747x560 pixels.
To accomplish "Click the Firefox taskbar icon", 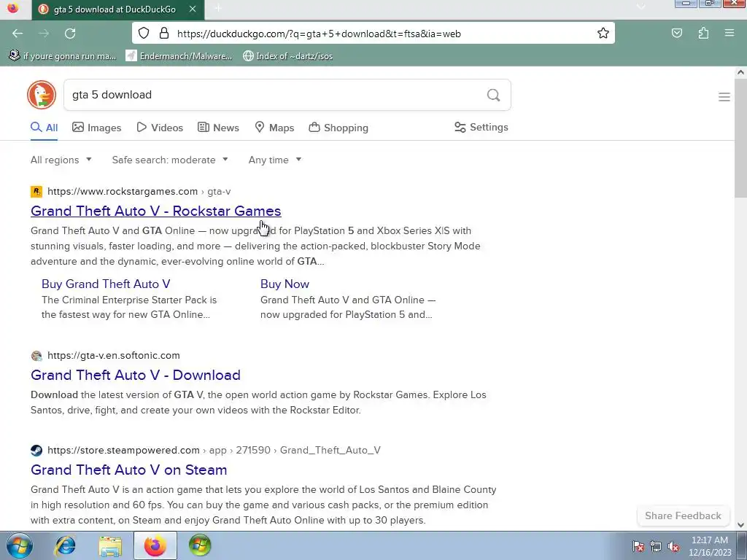I will 155,545.
